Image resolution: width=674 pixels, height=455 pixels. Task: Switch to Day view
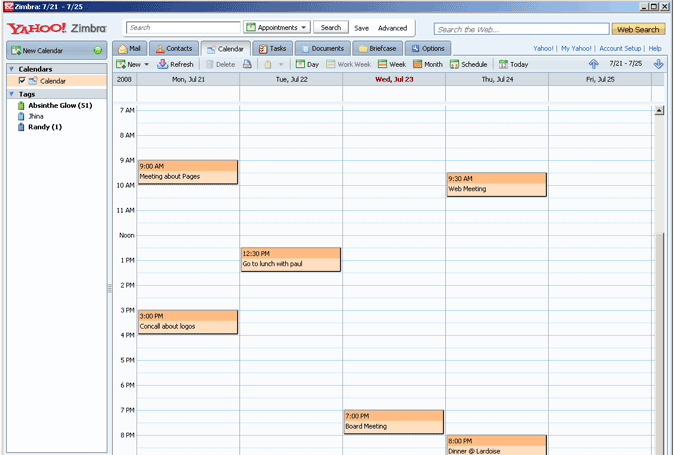point(307,64)
